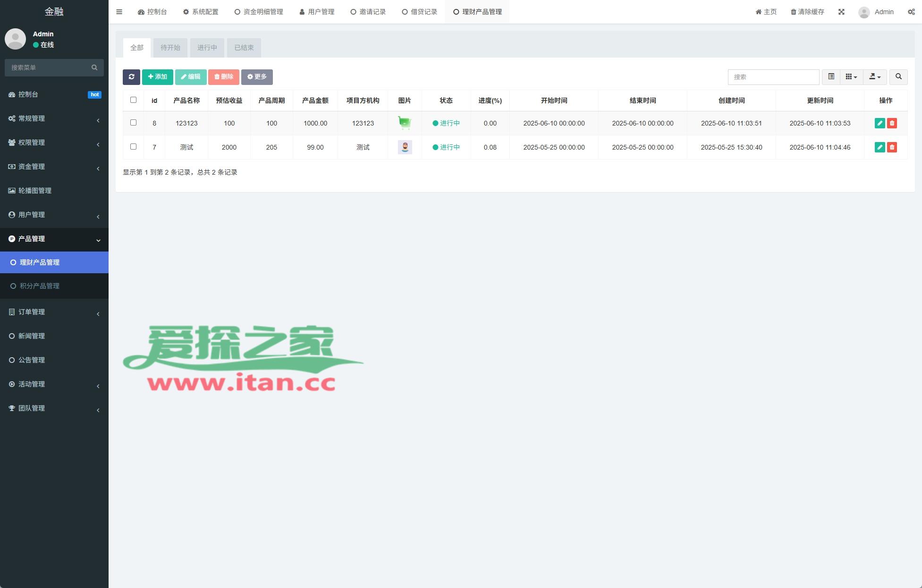Click the 添加 add button
Viewport: 922px width, 588px height.
(x=158, y=77)
